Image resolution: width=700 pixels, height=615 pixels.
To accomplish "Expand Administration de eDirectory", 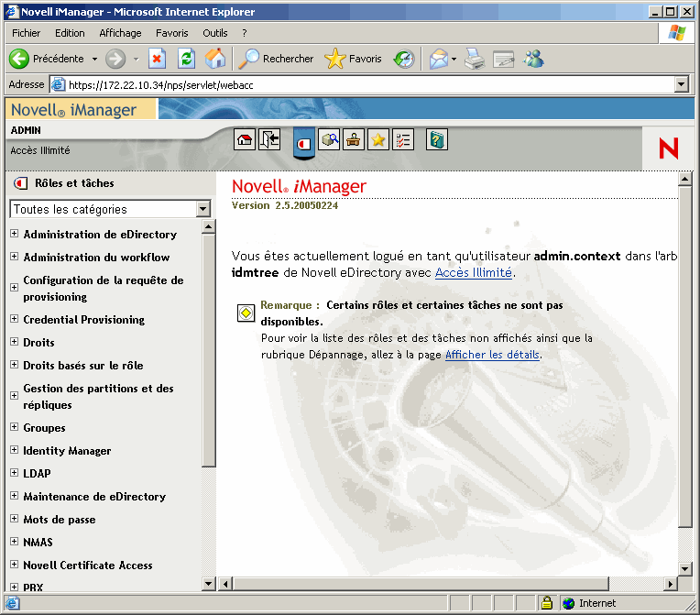I will point(15,234).
